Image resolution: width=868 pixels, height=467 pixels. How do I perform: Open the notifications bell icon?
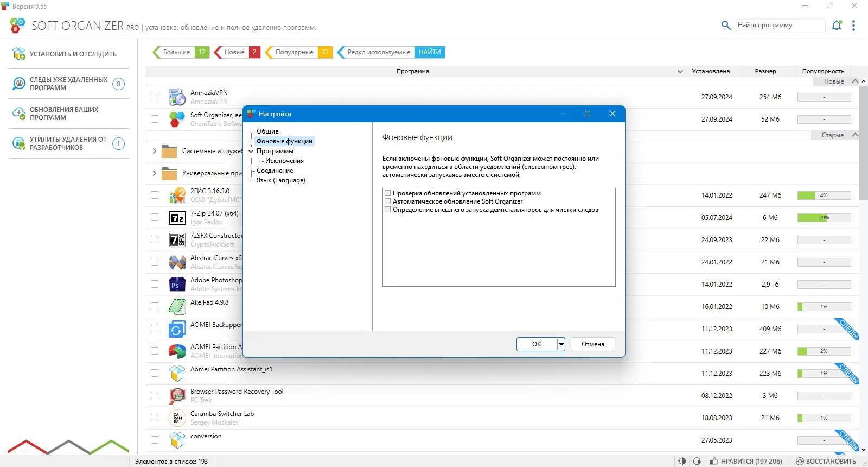click(x=837, y=25)
